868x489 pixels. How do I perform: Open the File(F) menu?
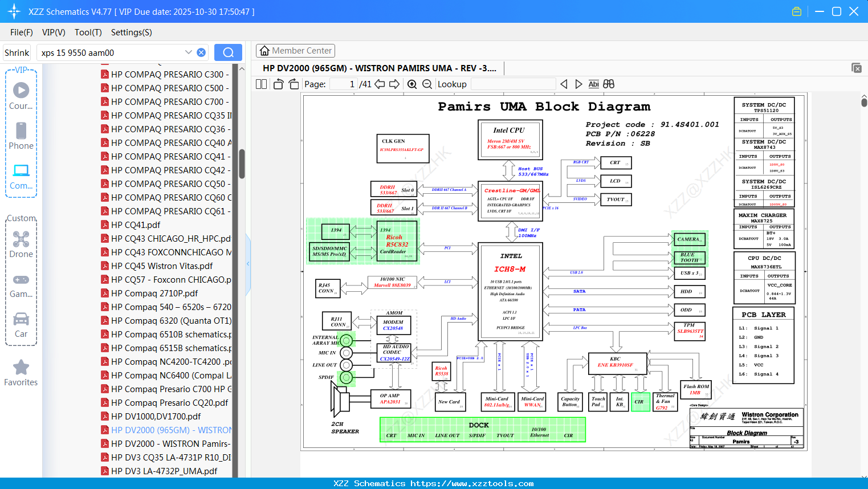click(22, 32)
